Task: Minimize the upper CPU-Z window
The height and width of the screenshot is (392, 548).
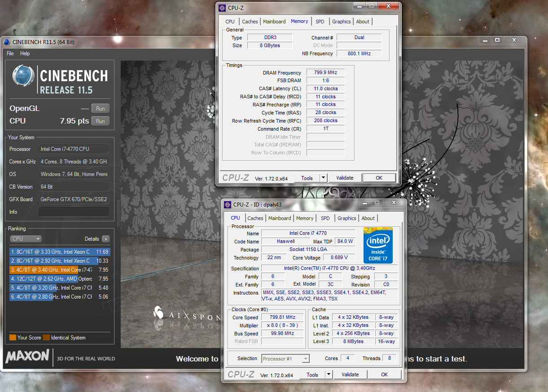Action: 359,6
